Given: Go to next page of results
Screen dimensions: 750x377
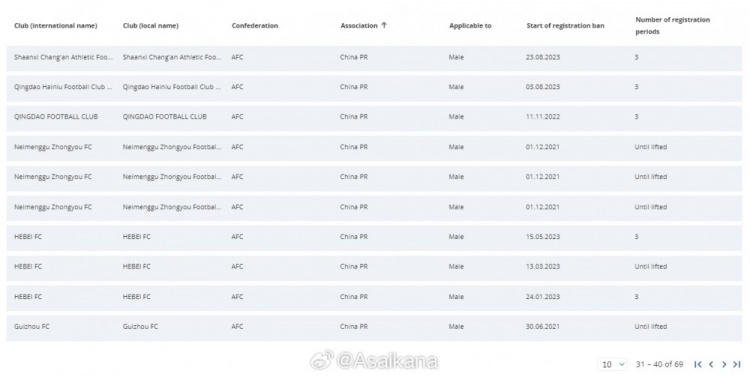Looking at the screenshot, I should click(x=724, y=365).
